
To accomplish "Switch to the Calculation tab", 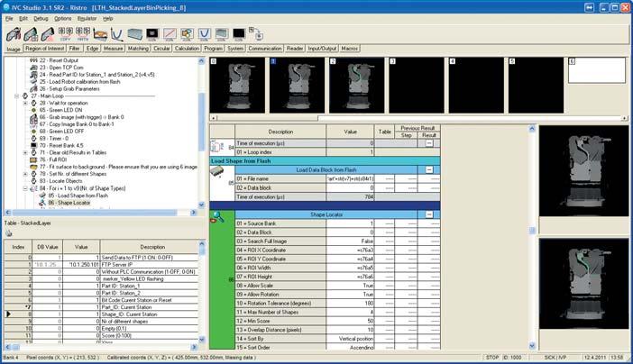I will pyautogui.click(x=187, y=49).
